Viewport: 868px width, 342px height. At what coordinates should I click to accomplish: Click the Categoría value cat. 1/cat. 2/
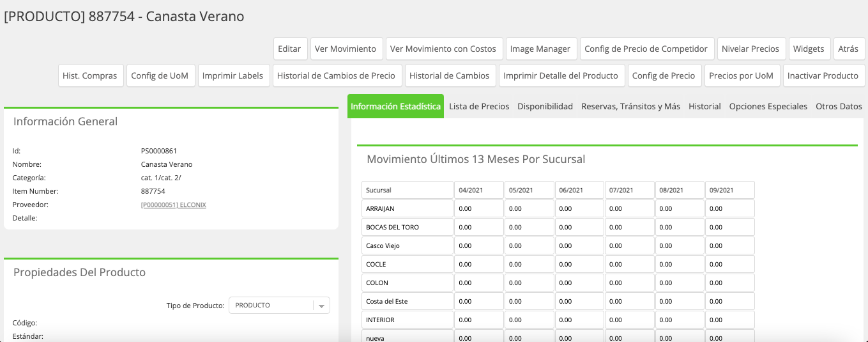point(161,178)
